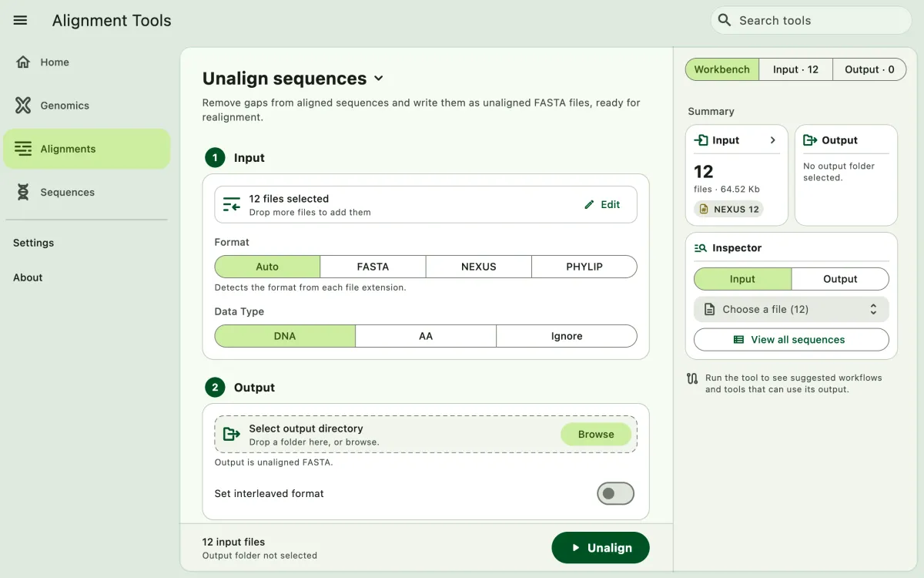Click the Alignment Tools title
This screenshot has width=924, height=578.
pyautogui.click(x=112, y=21)
